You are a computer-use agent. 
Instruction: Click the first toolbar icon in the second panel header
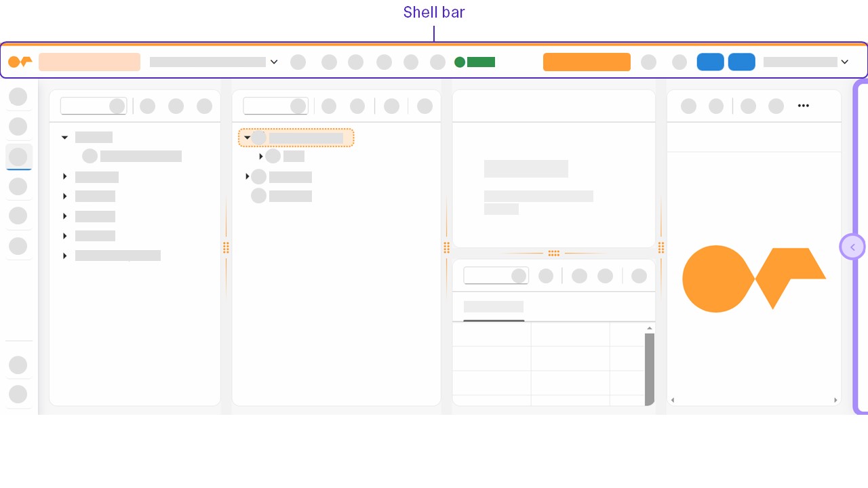(x=329, y=106)
